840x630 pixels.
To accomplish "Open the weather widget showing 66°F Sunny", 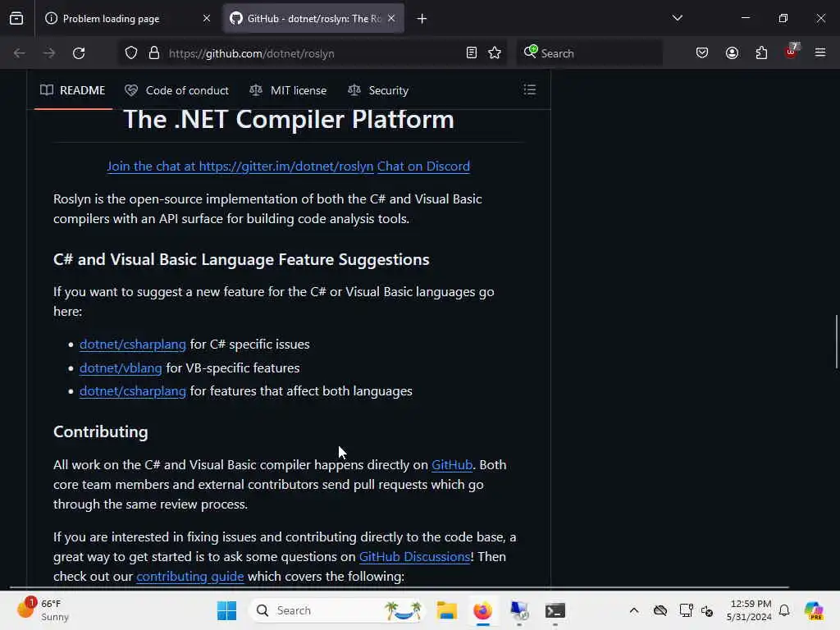I will click(x=43, y=610).
